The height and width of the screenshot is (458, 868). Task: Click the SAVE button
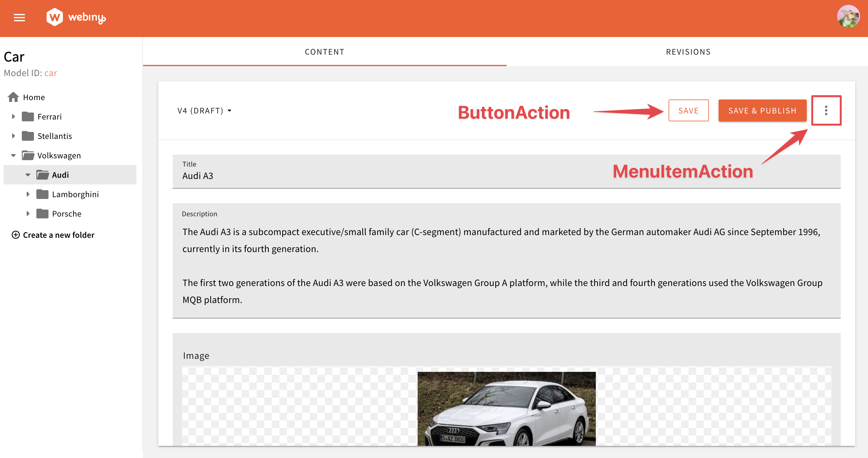(x=689, y=110)
